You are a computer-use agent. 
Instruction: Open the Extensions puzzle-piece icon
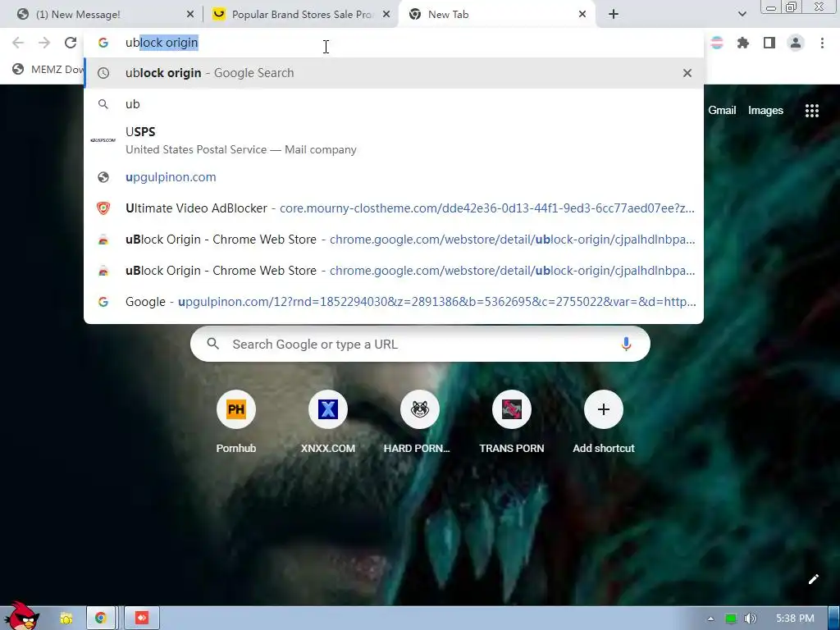pyautogui.click(x=743, y=43)
